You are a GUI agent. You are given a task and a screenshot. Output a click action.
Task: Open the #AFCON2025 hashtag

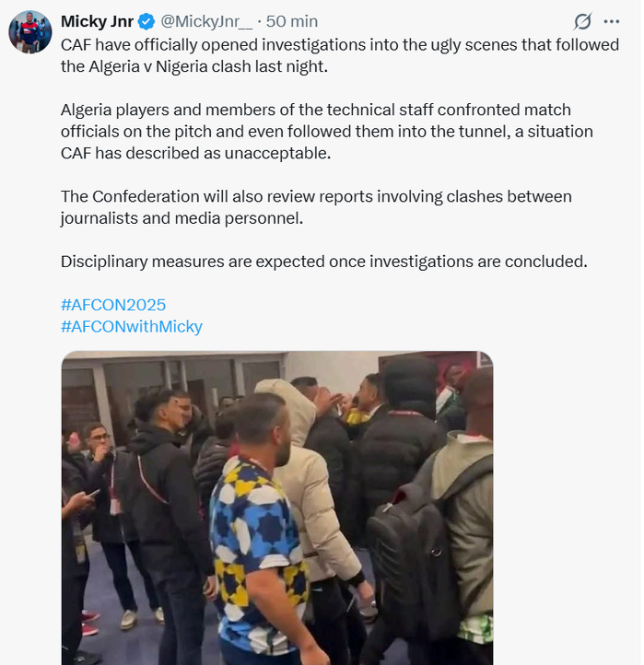click(x=113, y=304)
